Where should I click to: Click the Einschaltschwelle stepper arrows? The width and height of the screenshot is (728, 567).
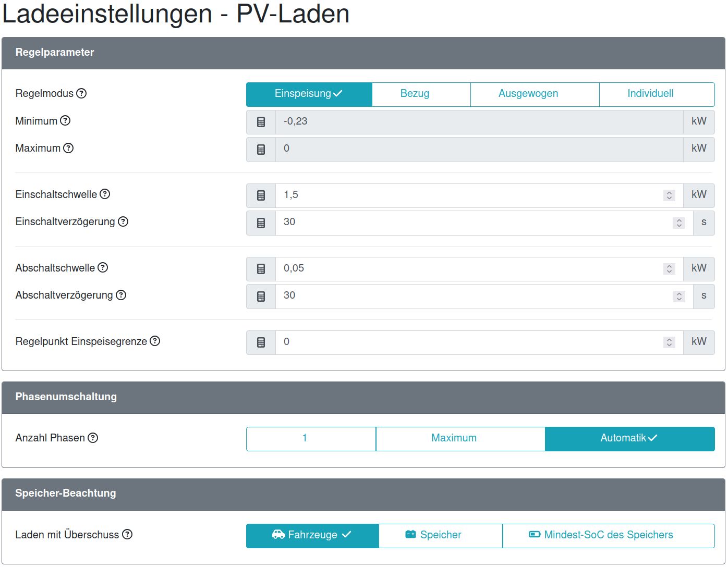tap(669, 195)
